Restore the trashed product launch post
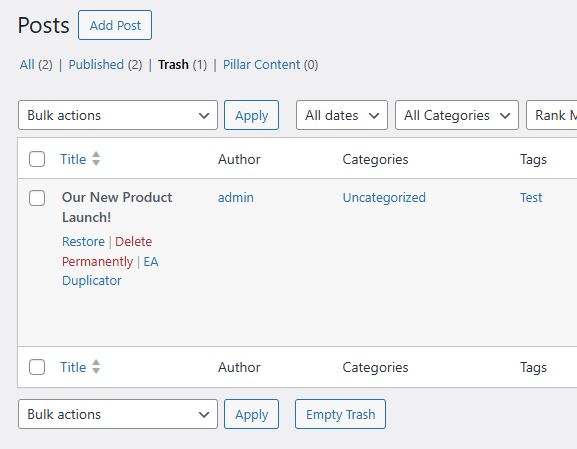 click(x=83, y=241)
